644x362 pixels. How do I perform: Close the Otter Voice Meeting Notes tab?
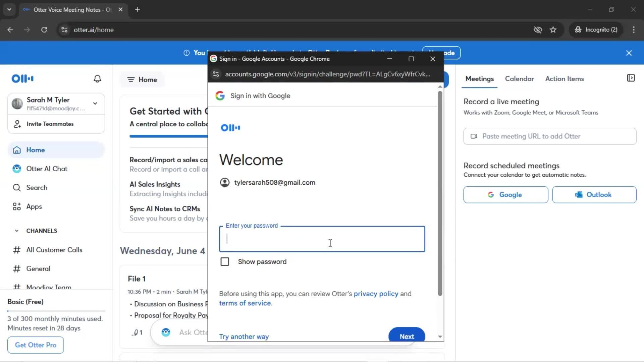(x=121, y=10)
